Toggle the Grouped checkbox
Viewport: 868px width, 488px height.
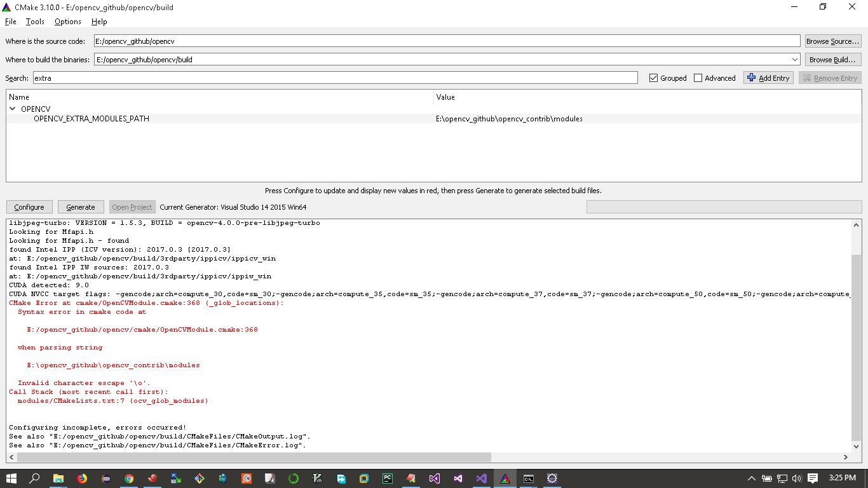[x=653, y=78]
